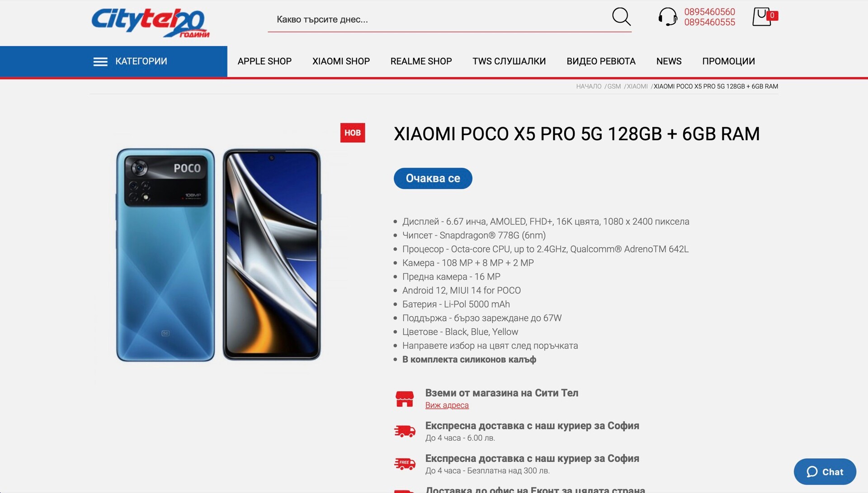
Task: Open the ПРОМОЦИИ menu item
Action: coord(728,61)
